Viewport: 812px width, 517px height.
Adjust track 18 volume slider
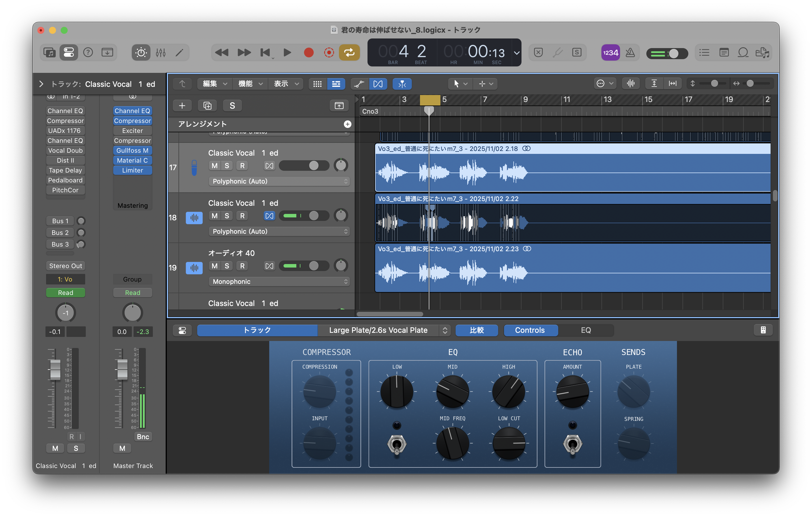tap(313, 216)
